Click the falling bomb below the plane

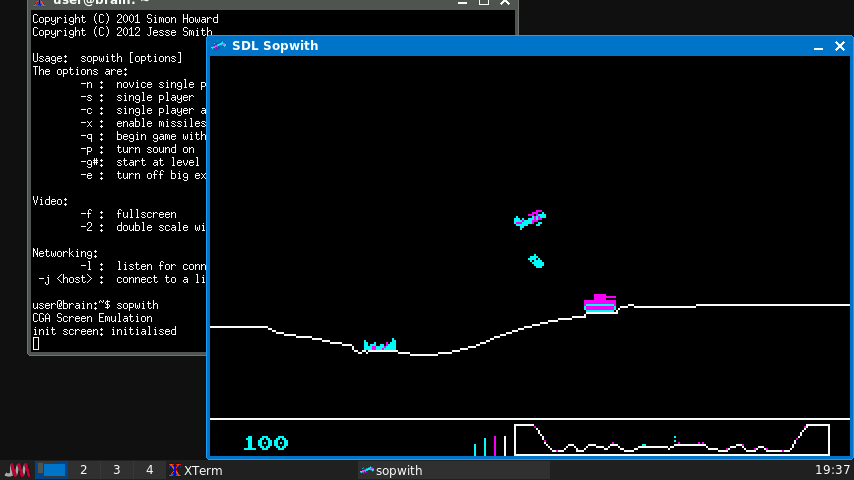(x=536, y=261)
